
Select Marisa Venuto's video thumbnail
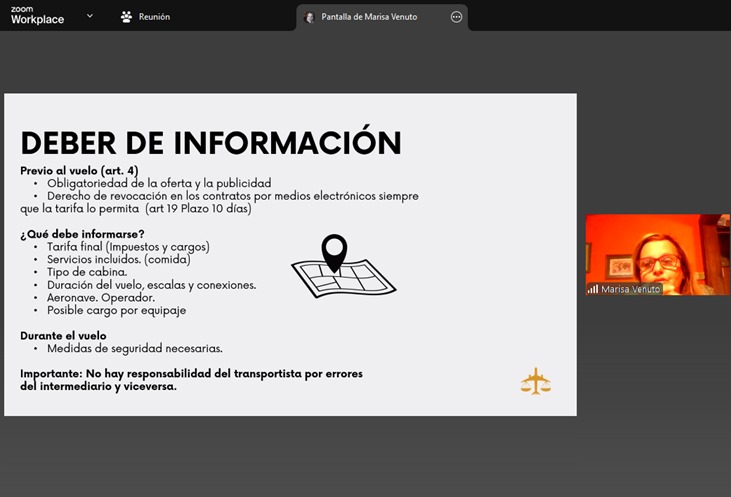657,255
